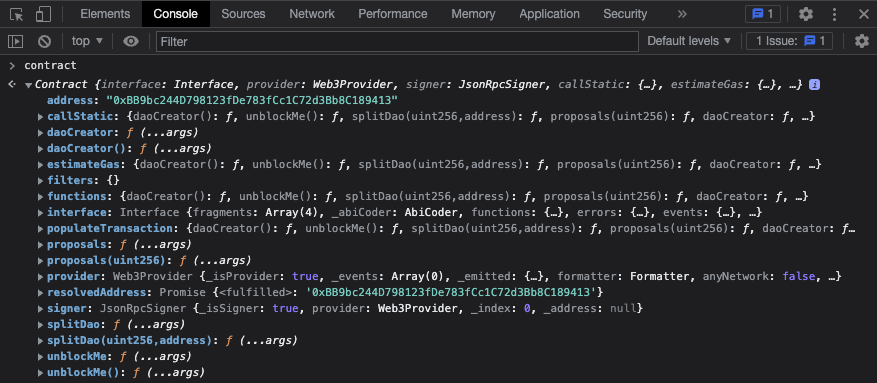Expand the functions property
This screenshot has height=383, width=877.
tap(40, 197)
